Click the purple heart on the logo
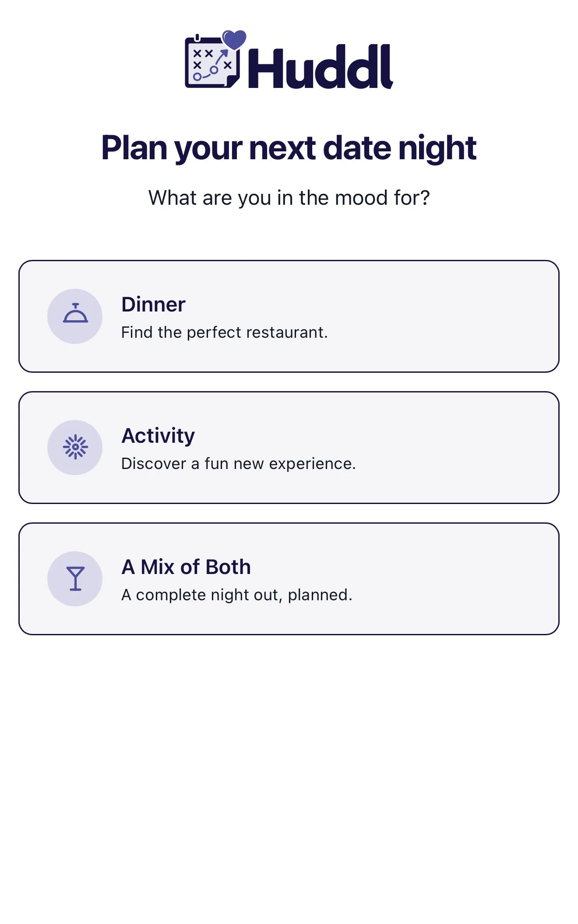This screenshot has height=924, width=578. (234, 39)
